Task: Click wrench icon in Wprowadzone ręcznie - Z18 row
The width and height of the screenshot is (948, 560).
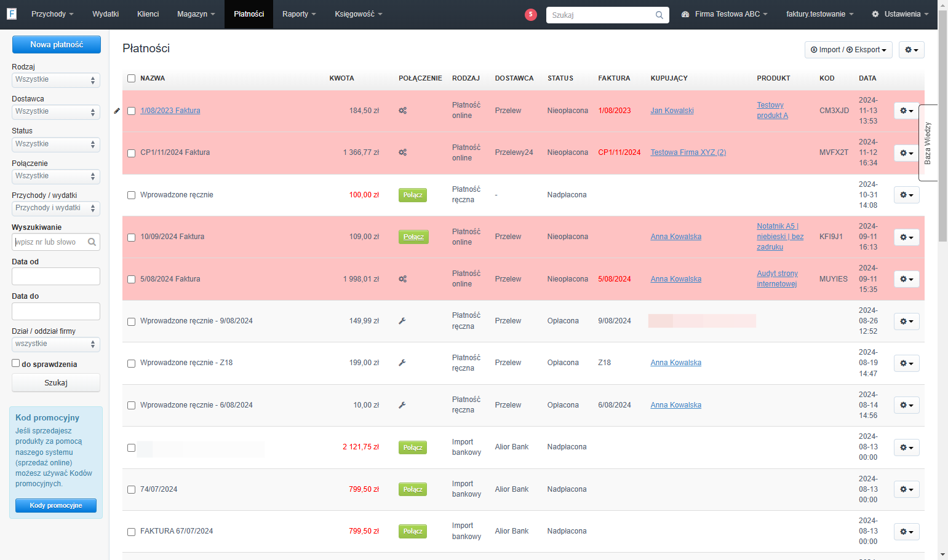Action: point(402,363)
